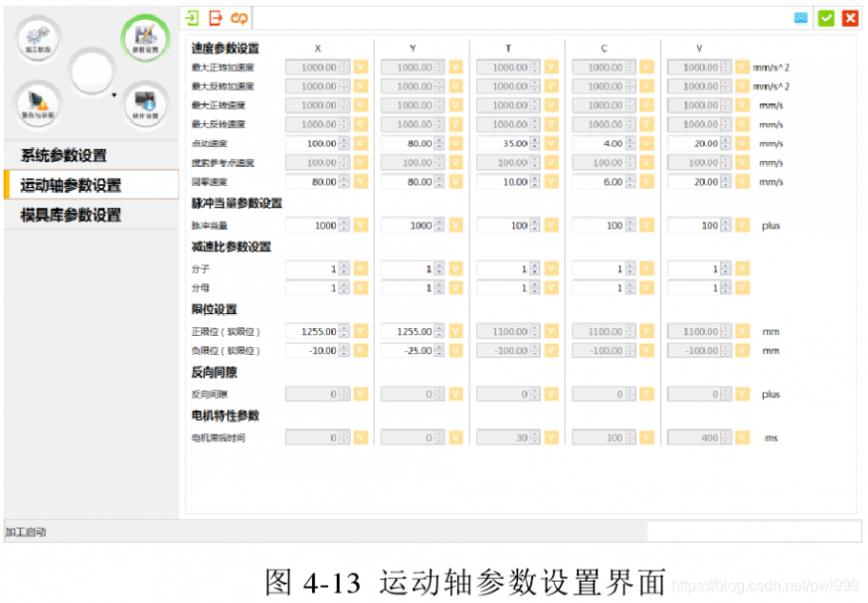Expand the navigation dropdown arrow below center circle
The height and width of the screenshot is (603, 868).
point(114,93)
